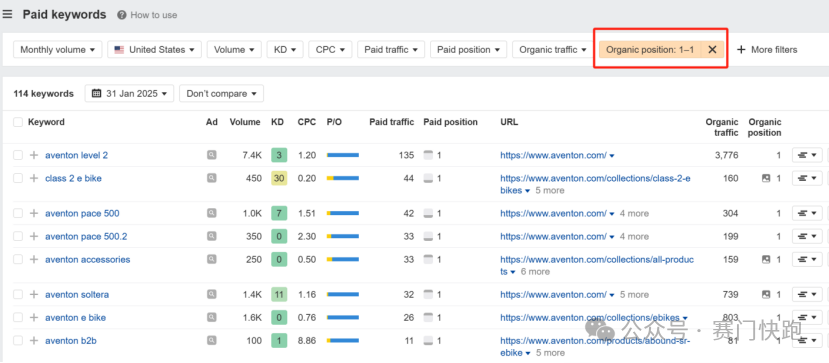Open the Paid traffic filter dropdown
Image resolution: width=829 pixels, height=363 pixels.
(391, 50)
